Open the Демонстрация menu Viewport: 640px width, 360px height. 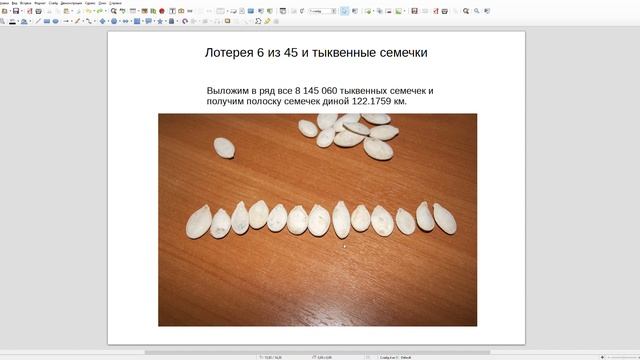click(x=71, y=2)
